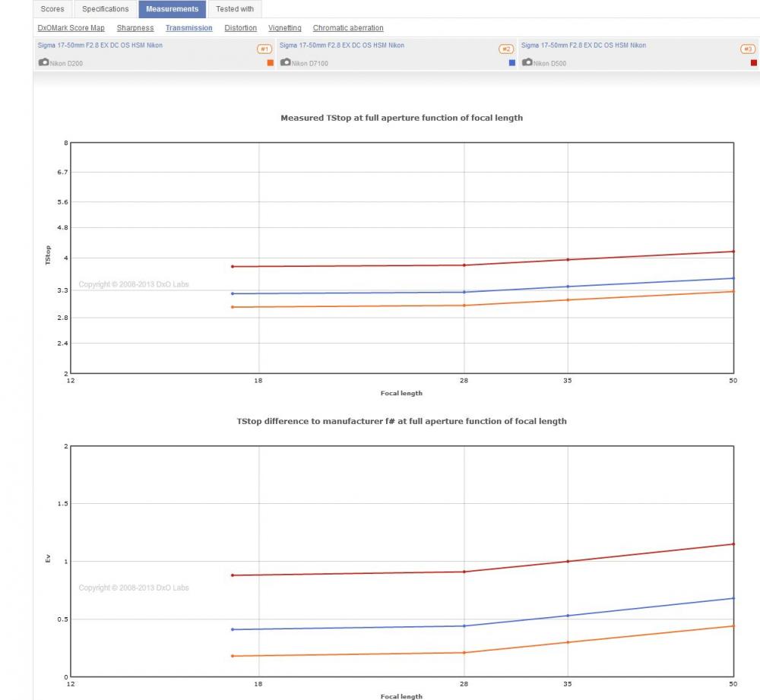Click the camera icon beside Nikon D200
Image resolution: width=760 pixels, height=700 pixels.
click(43, 62)
